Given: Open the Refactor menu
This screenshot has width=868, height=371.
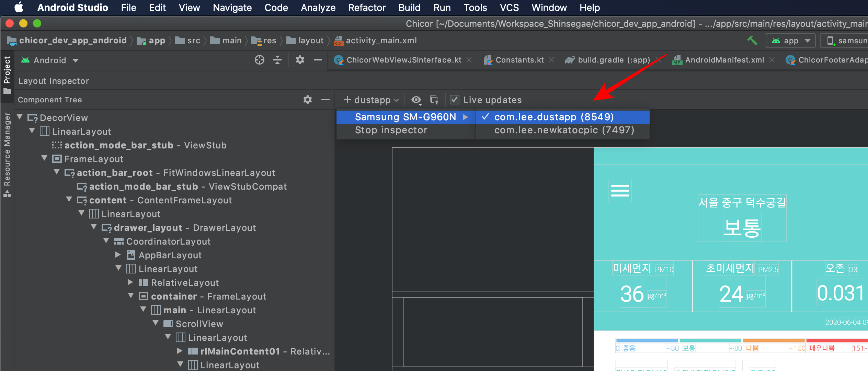Looking at the screenshot, I should tap(367, 8).
